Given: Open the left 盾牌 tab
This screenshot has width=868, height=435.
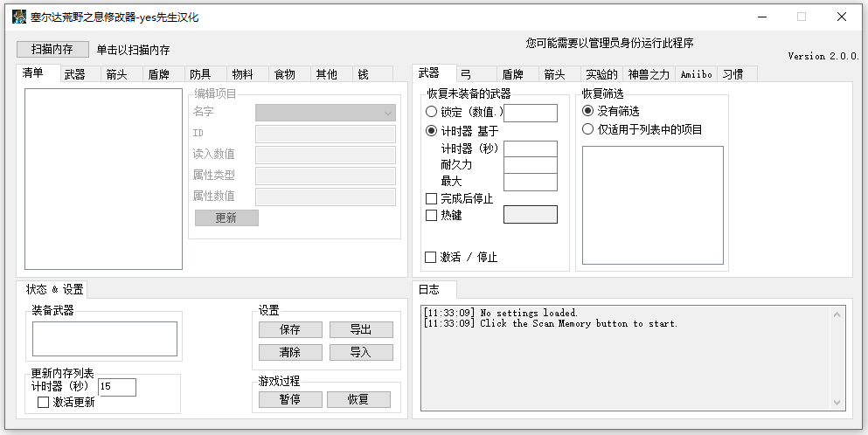Looking at the screenshot, I should 163,74.
